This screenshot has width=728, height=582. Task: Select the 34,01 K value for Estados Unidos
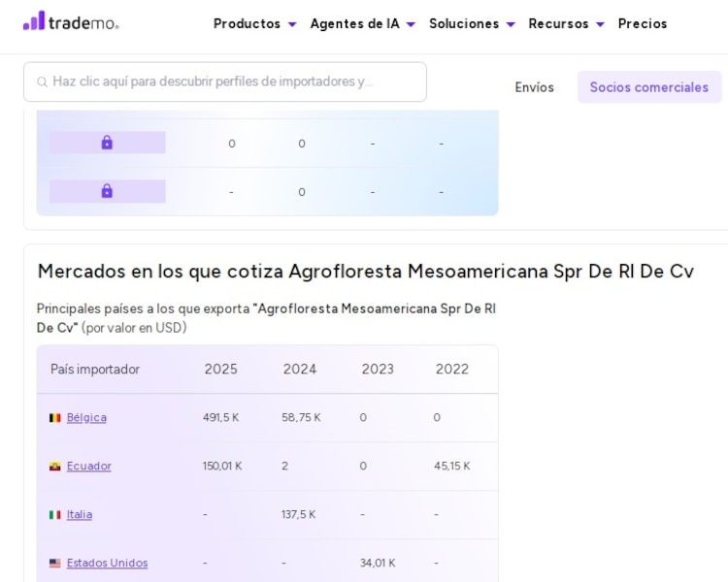point(378,563)
